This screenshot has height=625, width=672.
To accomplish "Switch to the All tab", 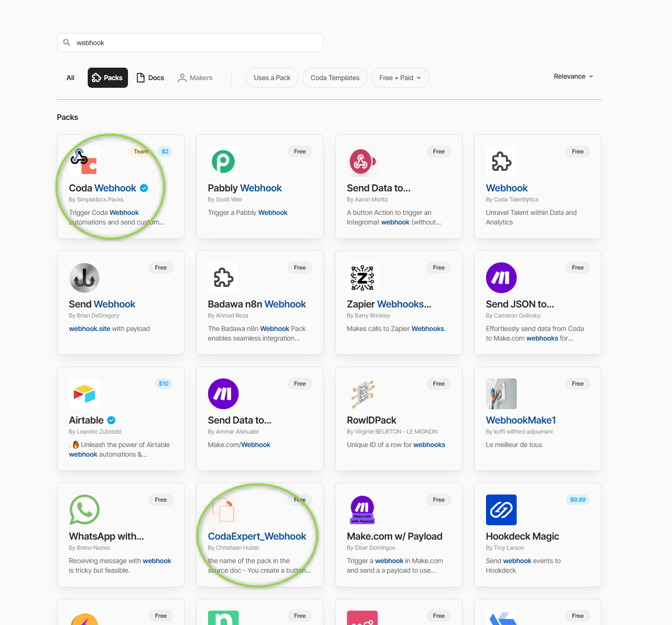I will click(70, 78).
